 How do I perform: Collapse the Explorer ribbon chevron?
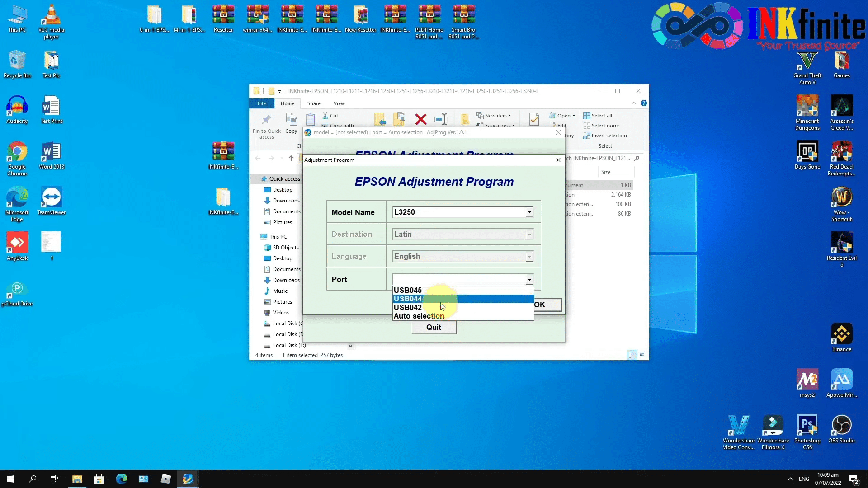tap(634, 103)
